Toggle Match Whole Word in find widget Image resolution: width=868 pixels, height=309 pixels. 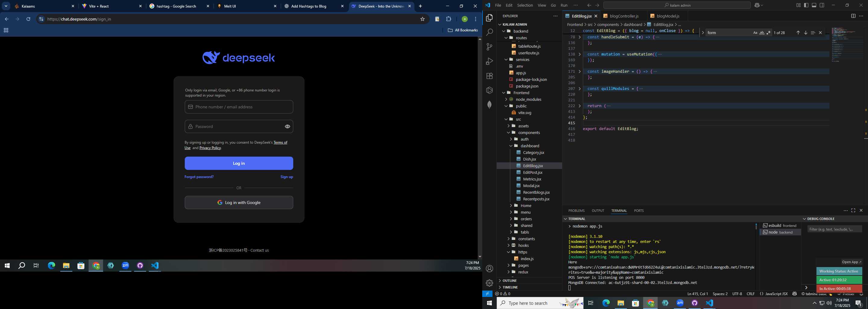(x=762, y=33)
